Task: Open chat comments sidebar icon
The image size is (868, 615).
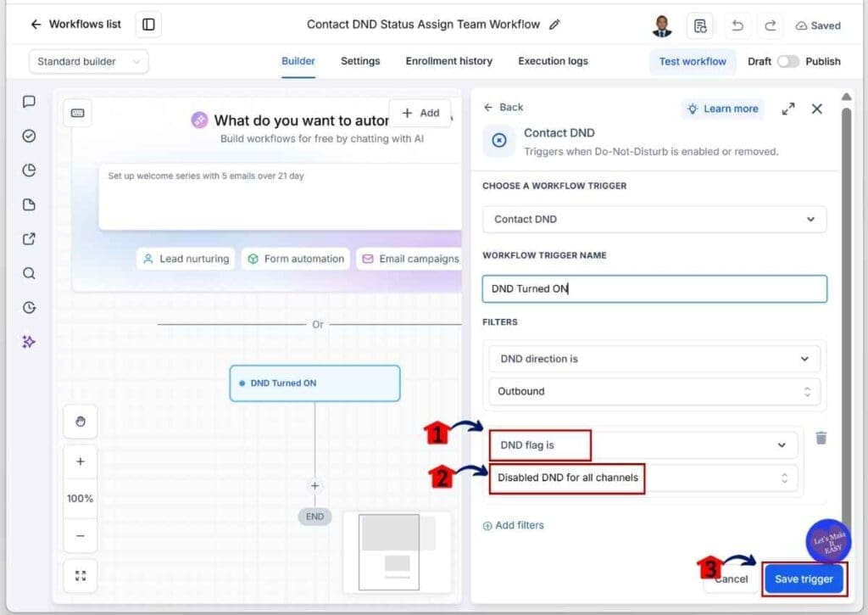Action: [30, 102]
